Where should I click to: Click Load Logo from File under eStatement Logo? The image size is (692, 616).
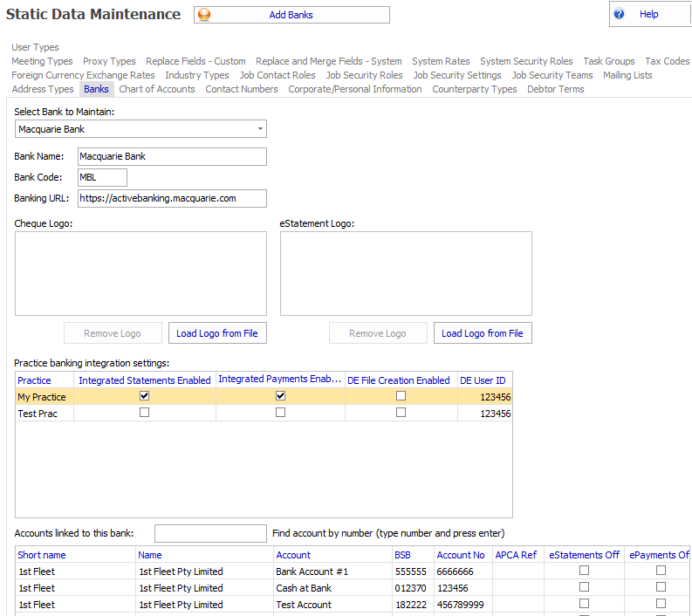tap(483, 333)
